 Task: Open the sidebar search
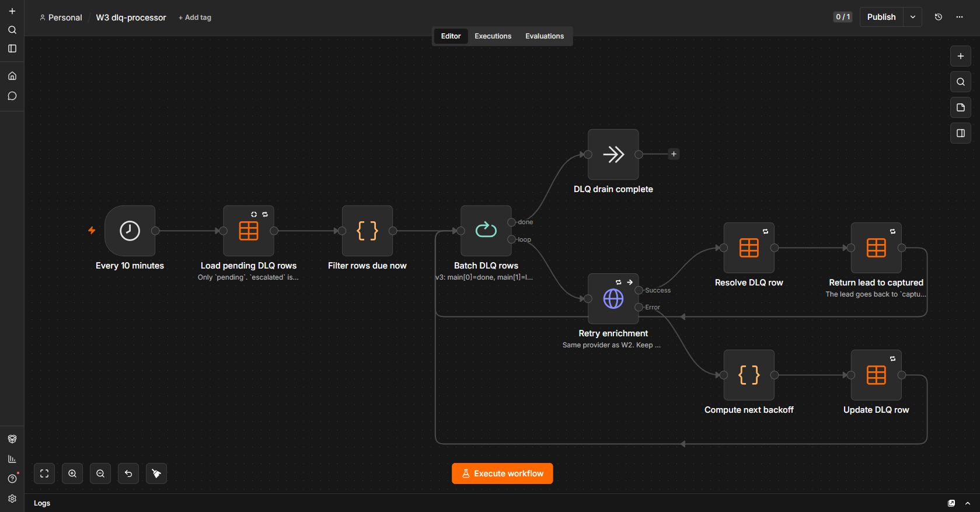12,30
